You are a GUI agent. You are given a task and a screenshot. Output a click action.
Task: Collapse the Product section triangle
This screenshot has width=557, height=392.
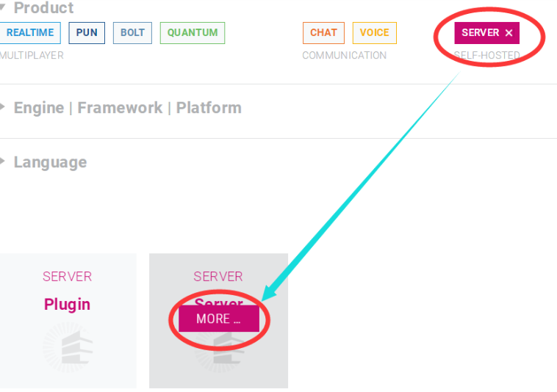(x=3, y=7)
